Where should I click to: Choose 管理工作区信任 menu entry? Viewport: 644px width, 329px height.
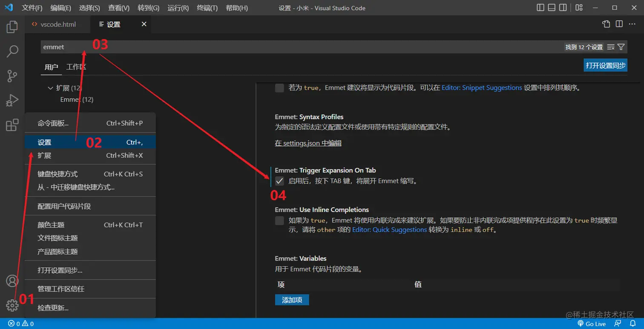tap(90, 289)
